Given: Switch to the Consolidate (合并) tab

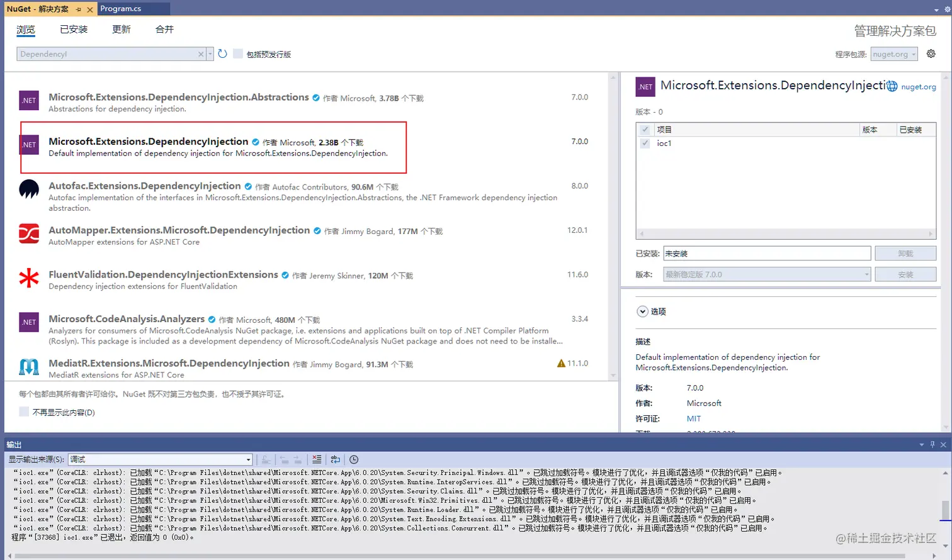Looking at the screenshot, I should (x=164, y=30).
